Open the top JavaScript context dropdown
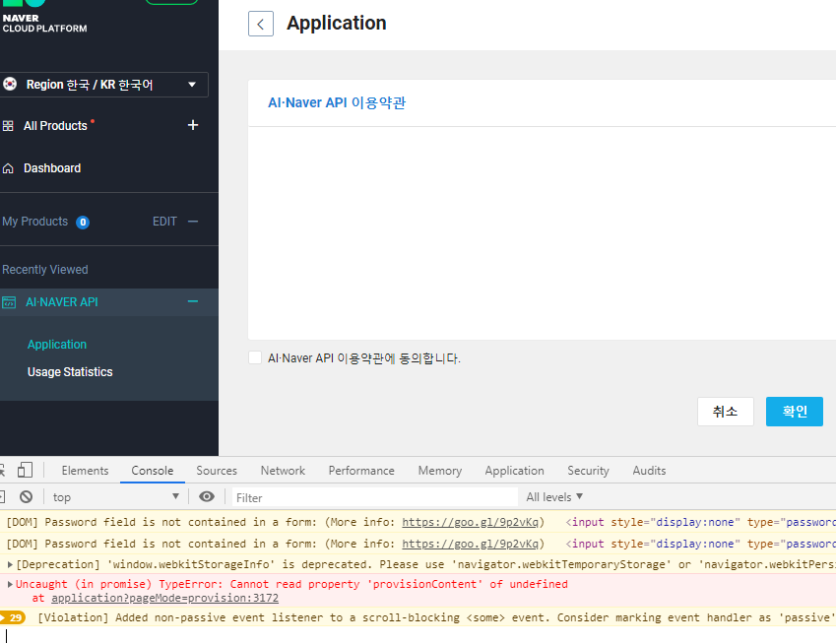836x644 pixels. click(115, 497)
